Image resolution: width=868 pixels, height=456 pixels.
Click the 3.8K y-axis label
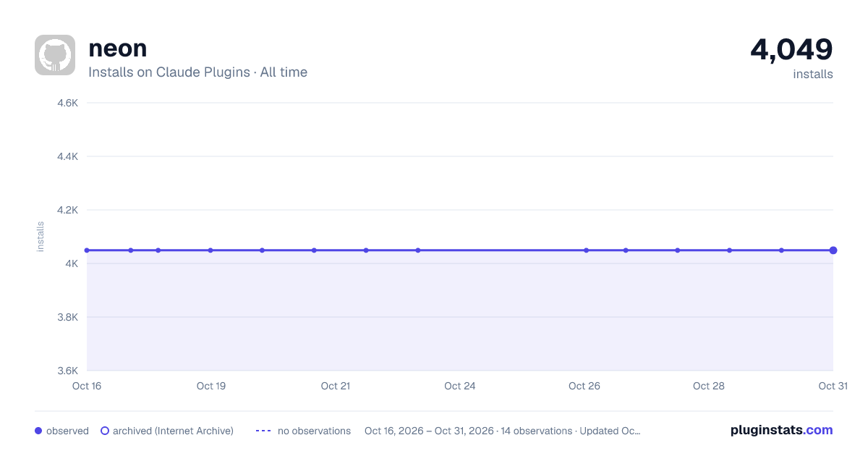coord(67,317)
